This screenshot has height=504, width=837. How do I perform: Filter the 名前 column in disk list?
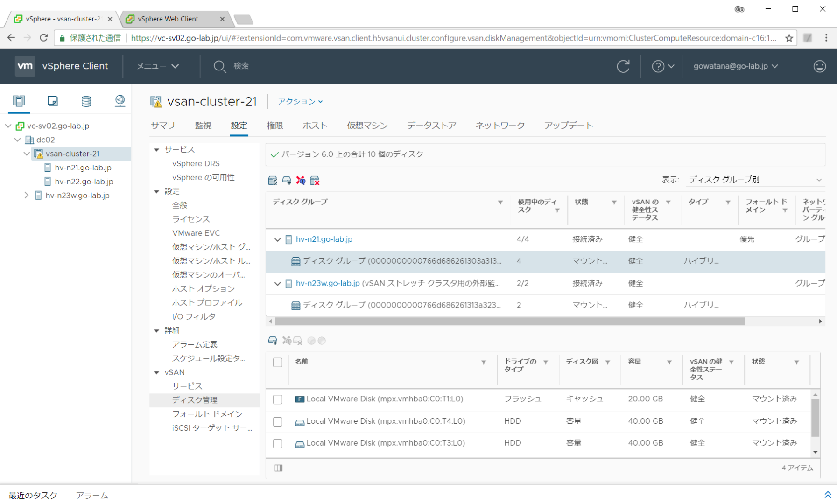point(484,363)
